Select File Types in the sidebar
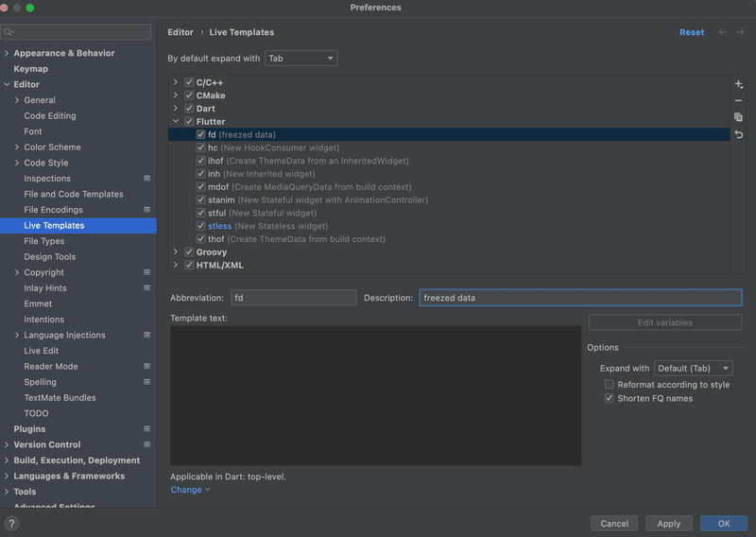The image size is (756, 537). (x=44, y=241)
